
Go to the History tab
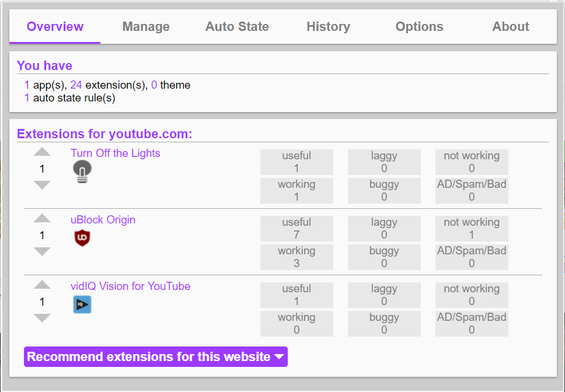tap(328, 27)
